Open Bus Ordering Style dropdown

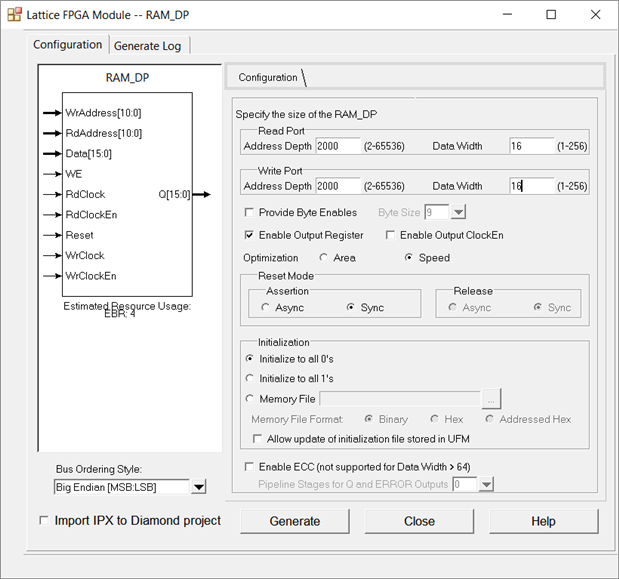pyautogui.click(x=199, y=487)
